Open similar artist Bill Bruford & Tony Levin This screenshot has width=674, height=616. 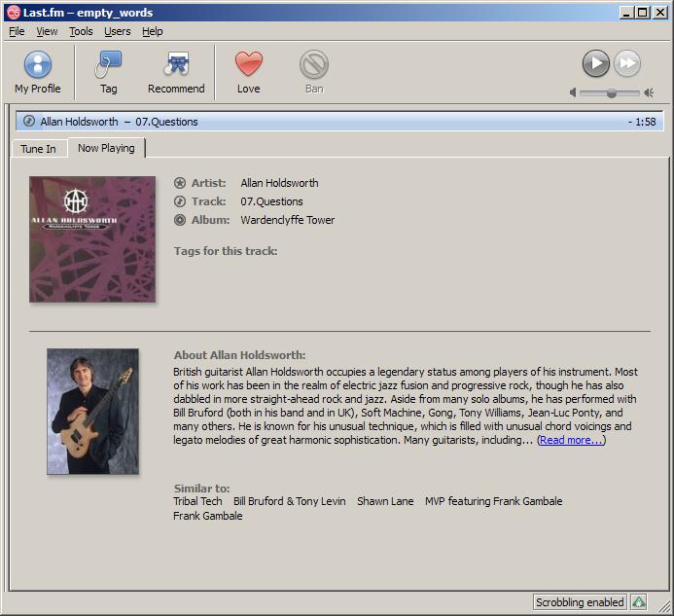click(x=289, y=501)
